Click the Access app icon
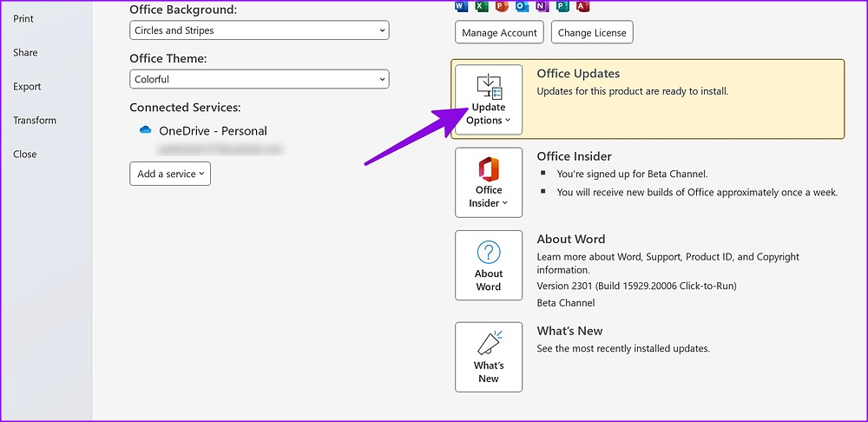 tap(582, 6)
